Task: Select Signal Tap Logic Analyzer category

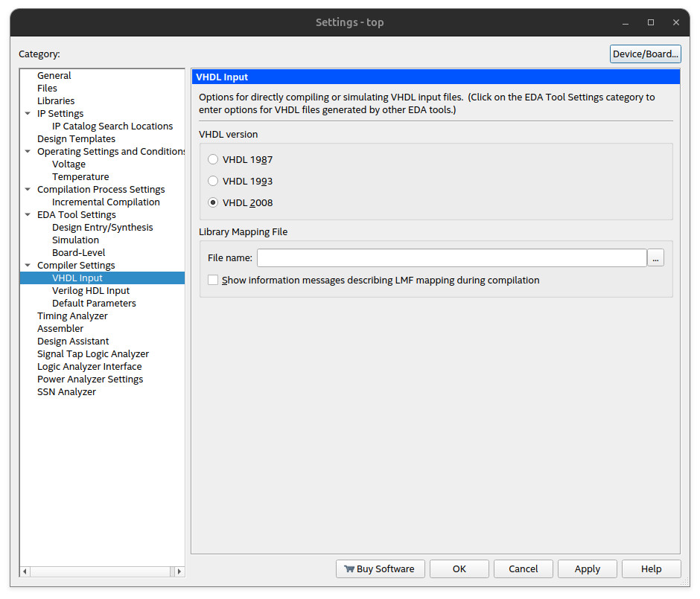Action: (93, 354)
